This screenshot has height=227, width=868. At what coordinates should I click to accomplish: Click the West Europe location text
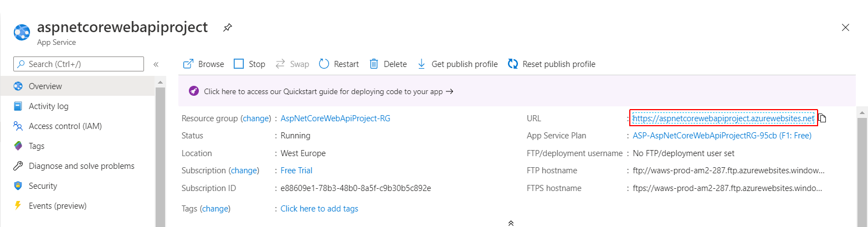tap(304, 153)
